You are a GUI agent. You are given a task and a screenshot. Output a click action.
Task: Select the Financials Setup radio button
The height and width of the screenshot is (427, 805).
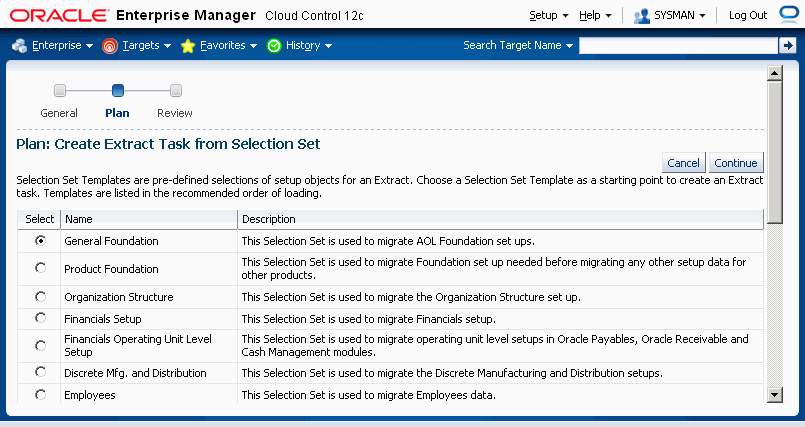pyautogui.click(x=40, y=318)
